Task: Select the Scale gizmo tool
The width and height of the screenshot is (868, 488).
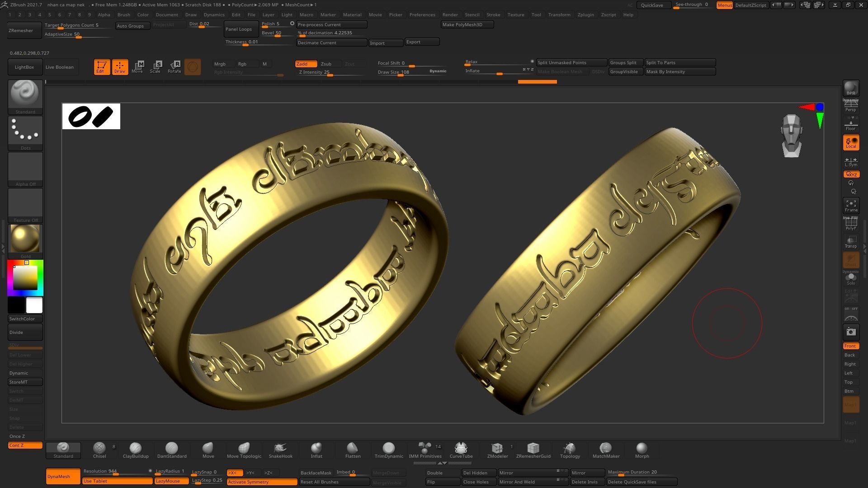Action: (x=156, y=67)
